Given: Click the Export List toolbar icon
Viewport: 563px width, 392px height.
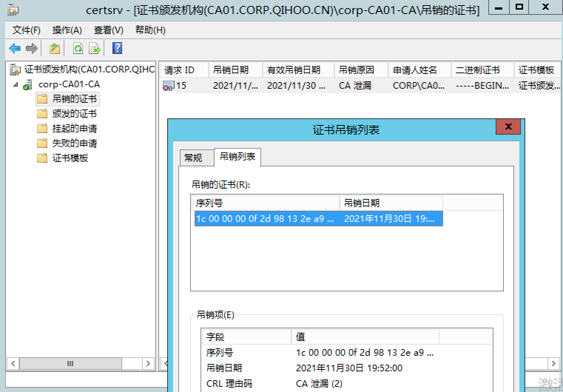Looking at the screenshot, I should point(95,48).
